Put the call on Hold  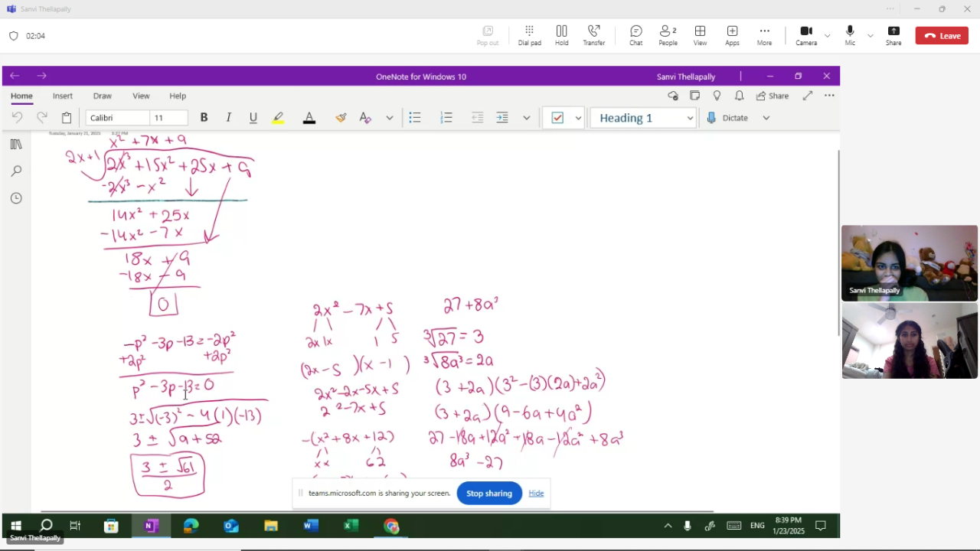562,35
